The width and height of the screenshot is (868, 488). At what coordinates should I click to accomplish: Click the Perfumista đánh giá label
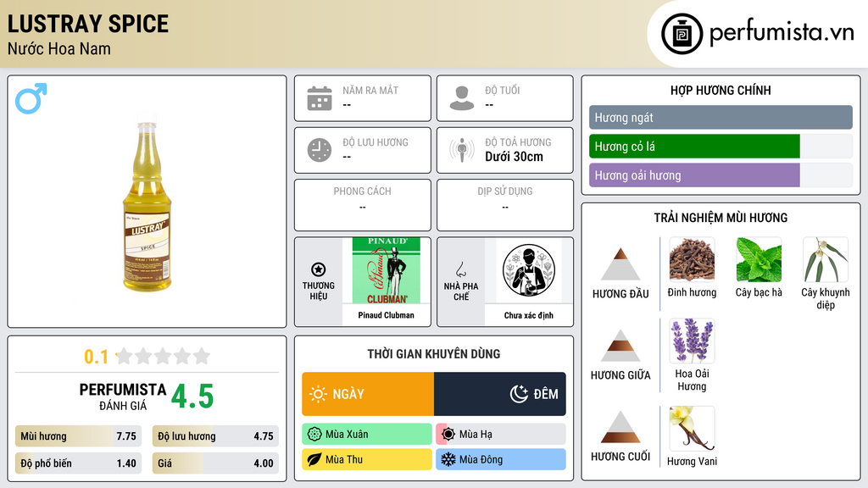point(123,396)
